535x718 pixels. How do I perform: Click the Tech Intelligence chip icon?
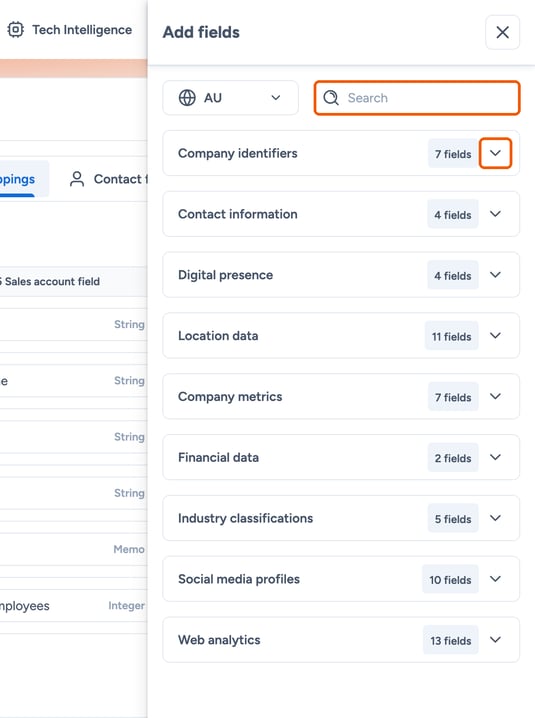click(16, 30)
